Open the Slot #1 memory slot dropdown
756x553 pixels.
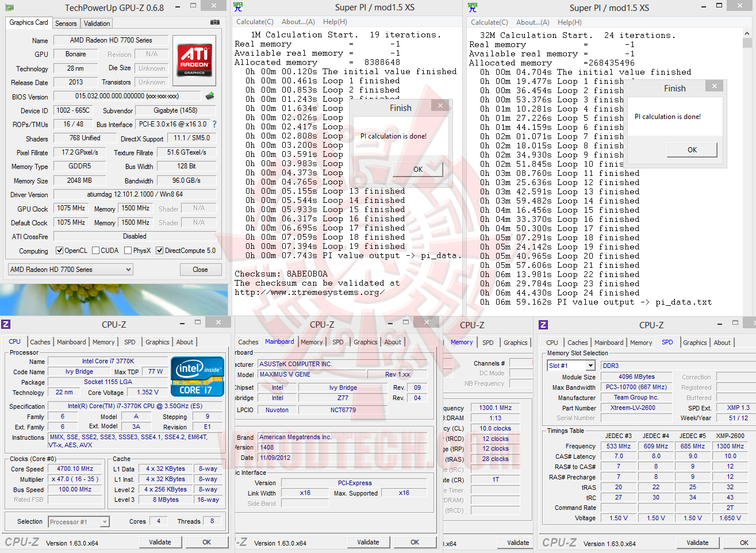click(589, 365)
